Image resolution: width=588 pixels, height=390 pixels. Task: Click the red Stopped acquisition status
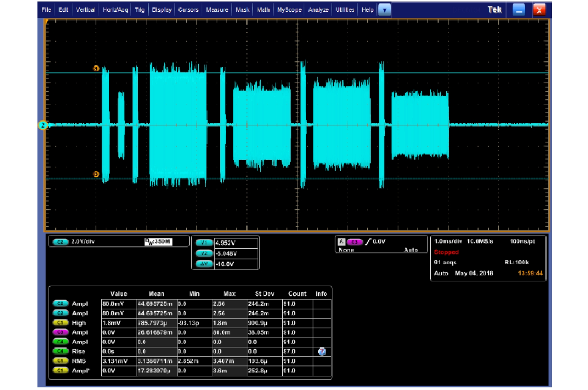point(446,252)
